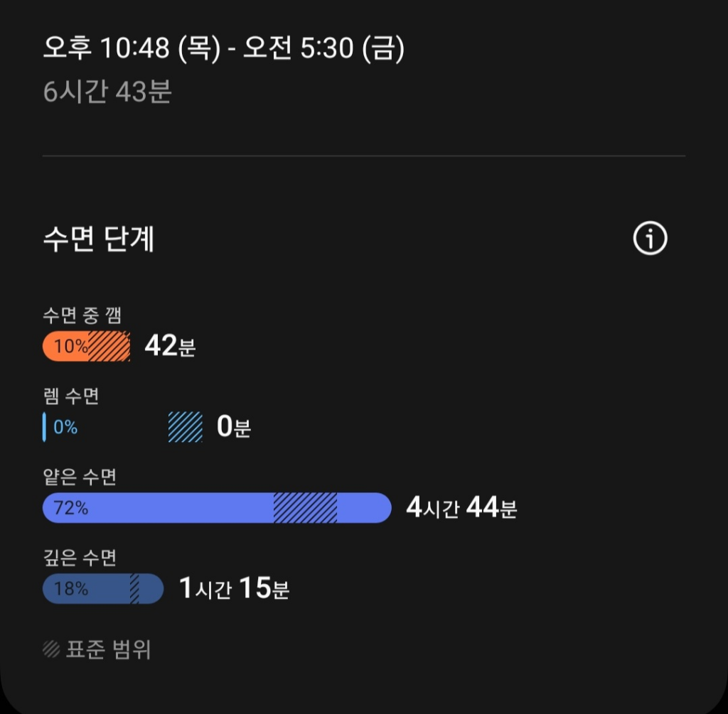Click the sleep time range 오후 10:48 - 오전 5:30

click(x=223, y=49)
